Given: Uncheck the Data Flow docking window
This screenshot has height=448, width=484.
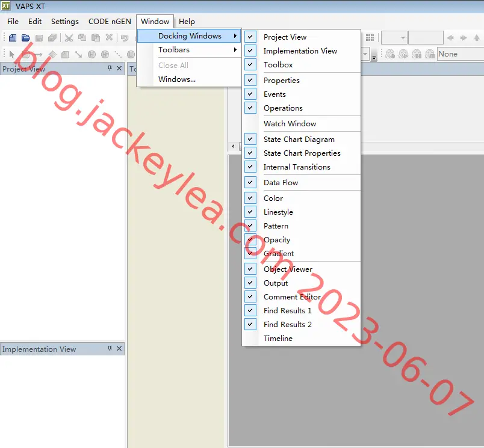Looking at the screenshot, I should coord(250,183).
